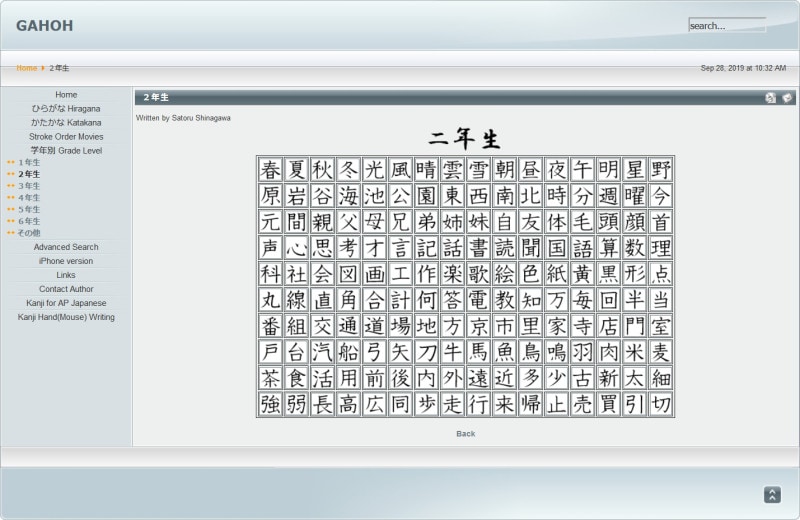Screen dimensions: 800x520
Task: Click kanji 雲 tile
Action: (x=453, y=170)
